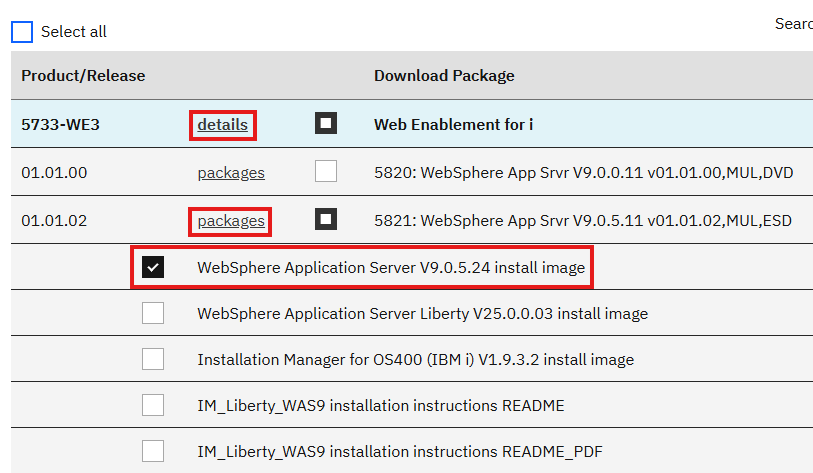Click the 5733-WE3 product ID text

[60, 125]
